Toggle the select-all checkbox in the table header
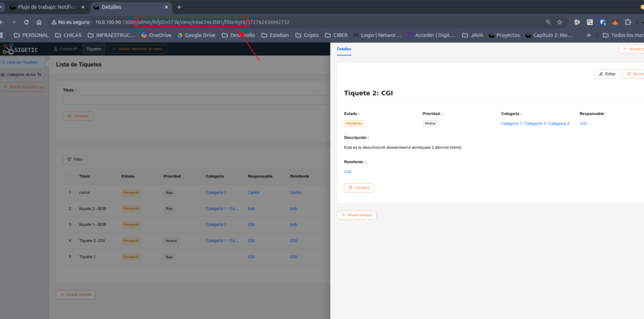 (70, 176)
